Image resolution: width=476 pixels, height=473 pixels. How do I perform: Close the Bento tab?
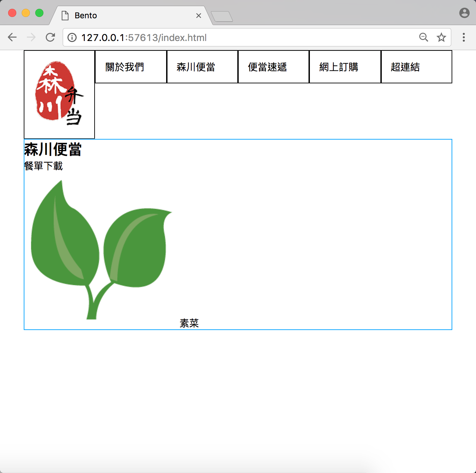199,16
